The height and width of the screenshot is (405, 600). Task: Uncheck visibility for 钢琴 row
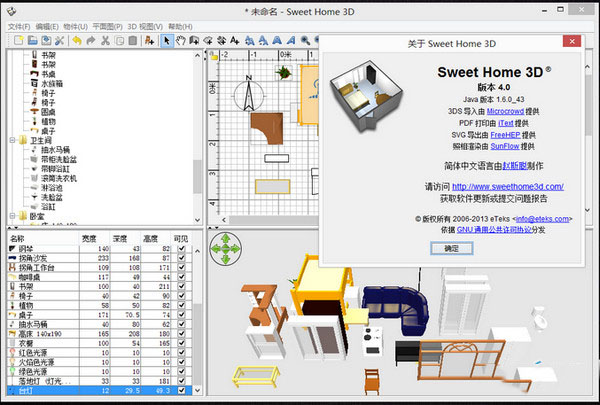coord(182,248)
